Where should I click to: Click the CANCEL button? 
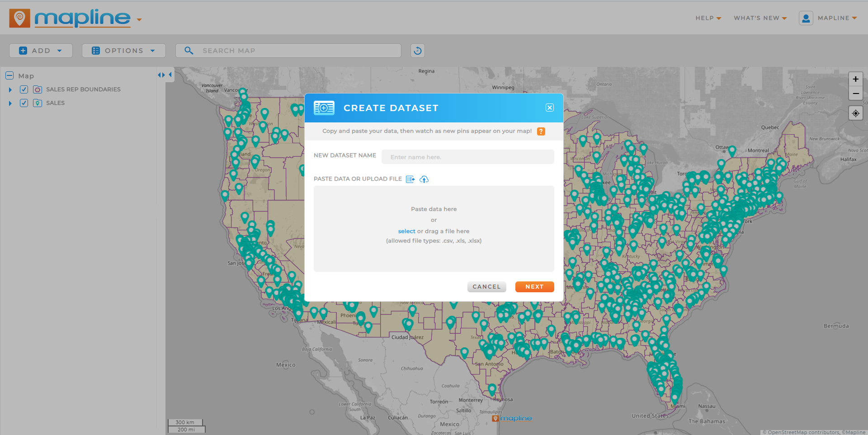tap(486, 287)
